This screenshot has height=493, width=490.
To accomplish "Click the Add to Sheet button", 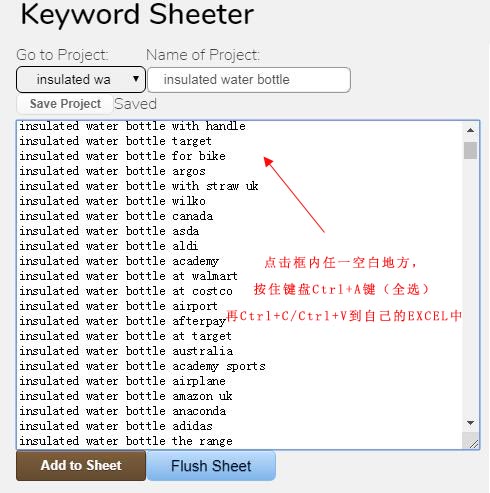I will [81, 465].
